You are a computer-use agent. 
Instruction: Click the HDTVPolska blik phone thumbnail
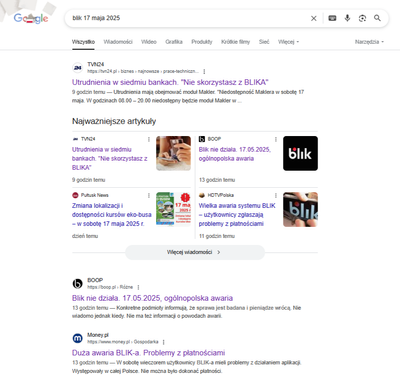[x=300, y=210]
